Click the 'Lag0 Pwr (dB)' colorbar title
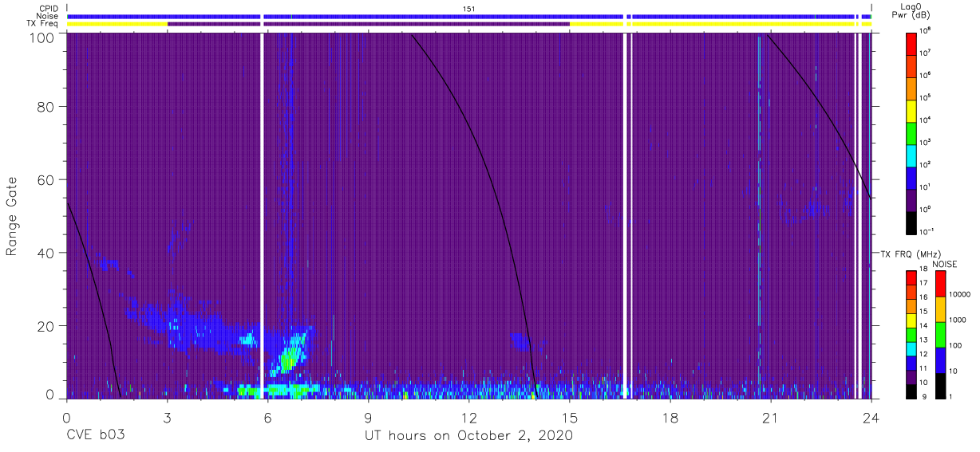Viewport: 980px width, 452px height. pyautogui.click(x=911, y=11)
